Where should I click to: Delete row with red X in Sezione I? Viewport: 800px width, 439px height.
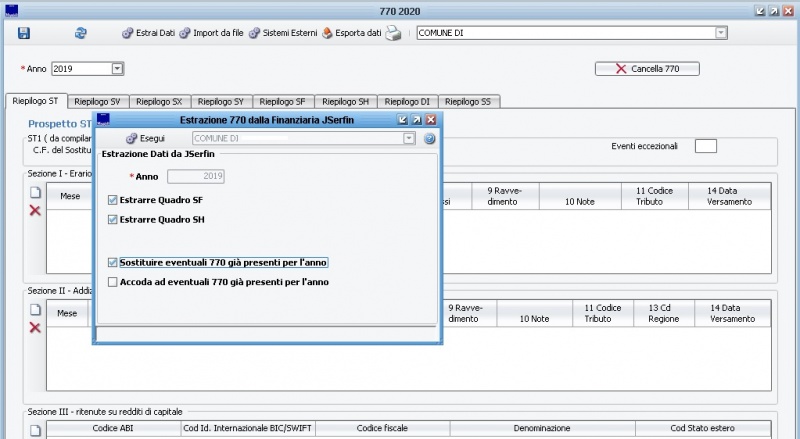tap(35, 210)
